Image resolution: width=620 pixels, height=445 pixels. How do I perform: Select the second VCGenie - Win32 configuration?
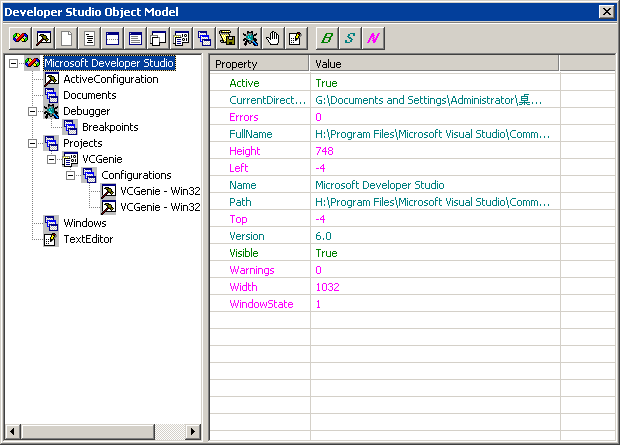click(160, 207)
